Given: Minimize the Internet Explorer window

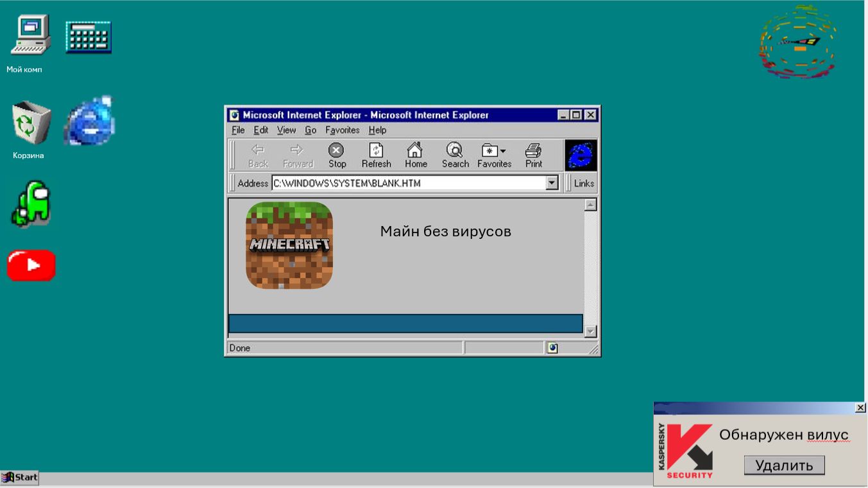Looking at the screenshot, I should pyautogui.click(x=563, y=115).
